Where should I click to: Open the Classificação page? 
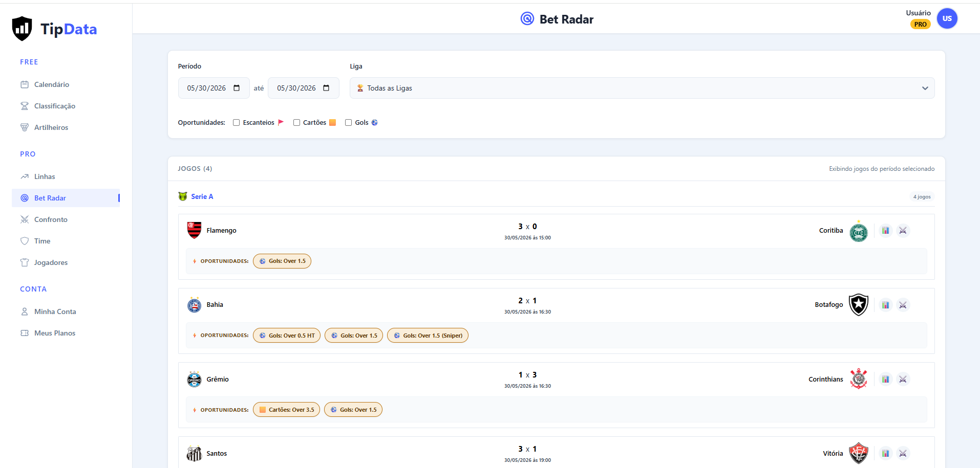66,106
